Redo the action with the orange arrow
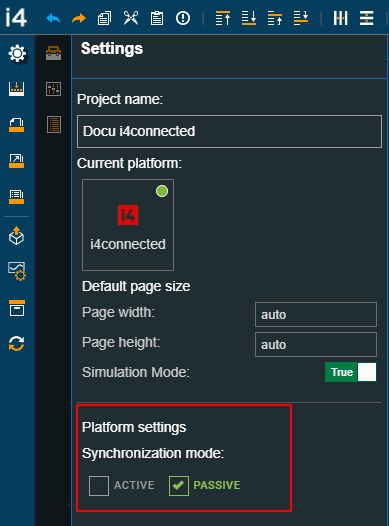Viewport: 389px width, 526px height. tap(79, 18)
